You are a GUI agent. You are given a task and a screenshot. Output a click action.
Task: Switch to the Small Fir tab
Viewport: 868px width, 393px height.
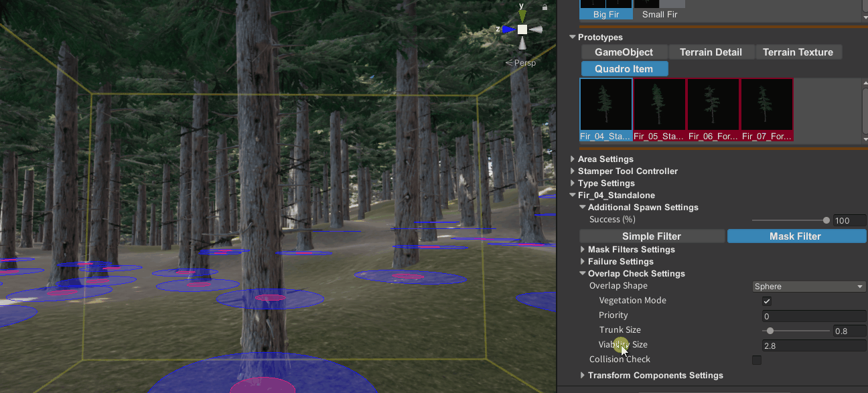660,14
